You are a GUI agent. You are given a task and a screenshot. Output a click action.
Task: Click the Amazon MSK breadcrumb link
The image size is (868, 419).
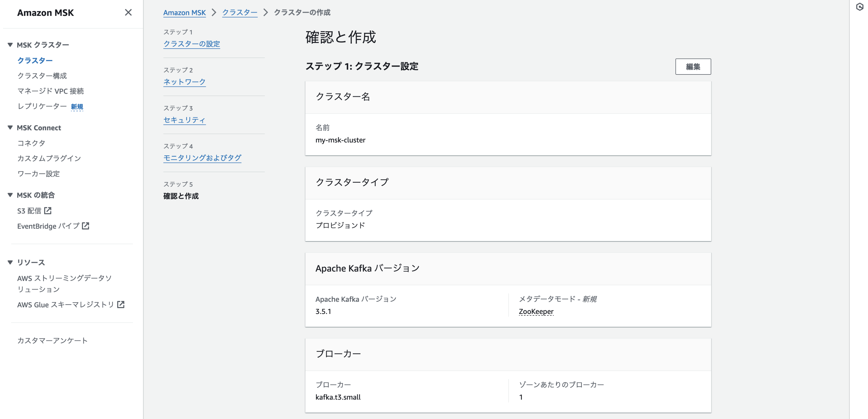184,13
